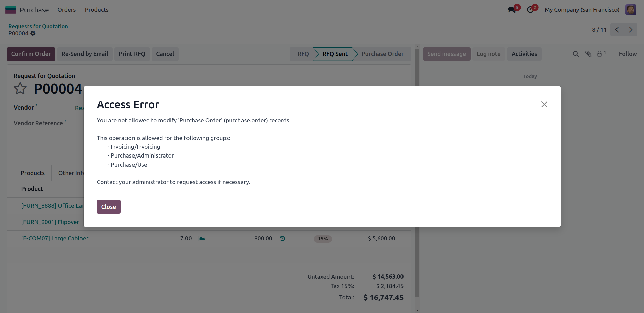
Task: Open the My Company (San Francisco) switcher
Action: (x=582, y=10)
